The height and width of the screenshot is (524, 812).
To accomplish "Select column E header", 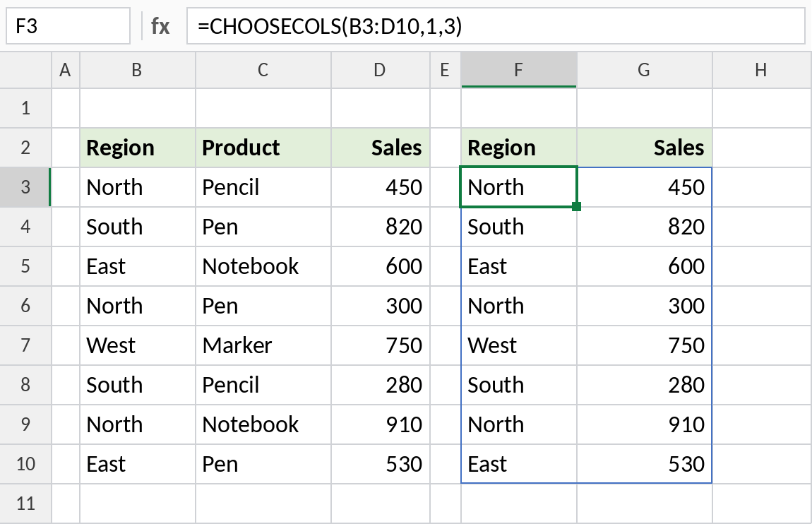I will click(x=445, y=70).
